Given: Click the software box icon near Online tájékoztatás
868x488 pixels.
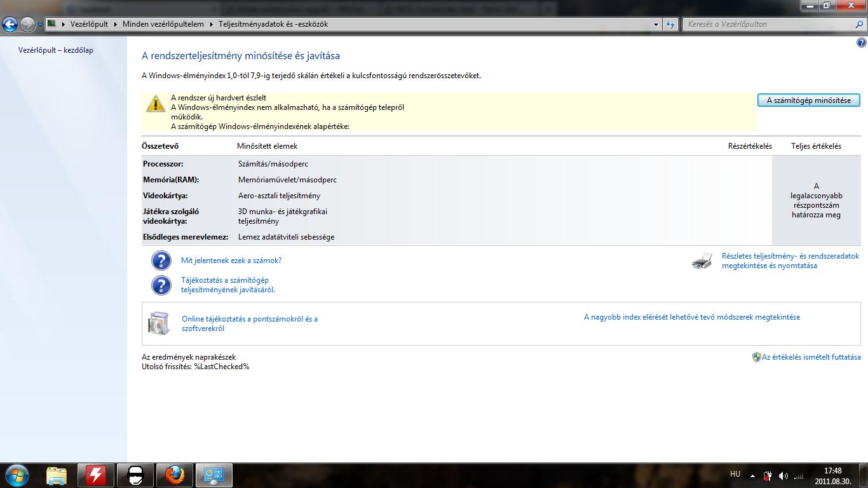Looking at the screenshot, I should 159,323.
